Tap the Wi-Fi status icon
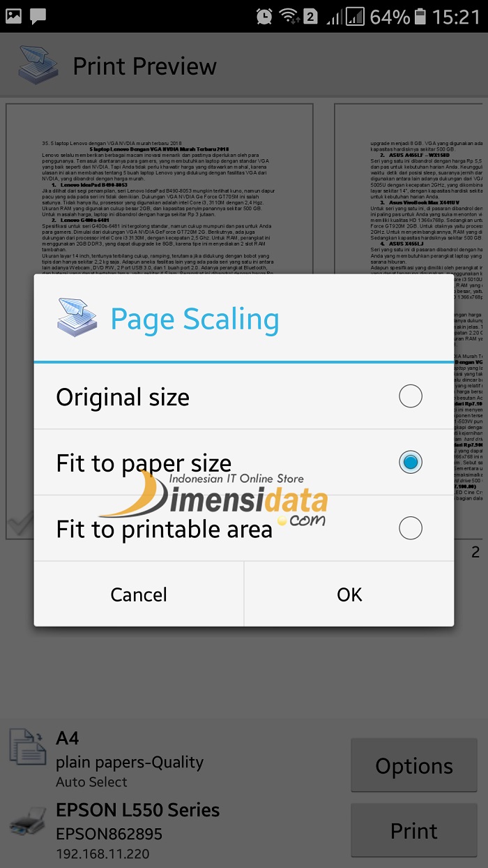This screenshot has height=868, width=488. [x=289, y=16]
